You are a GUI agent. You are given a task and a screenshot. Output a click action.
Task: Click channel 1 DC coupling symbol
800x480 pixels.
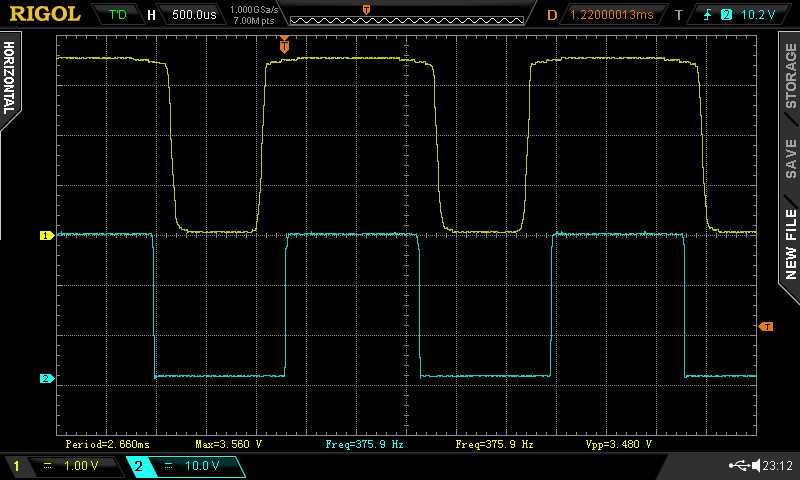click(x=47, y=465)
